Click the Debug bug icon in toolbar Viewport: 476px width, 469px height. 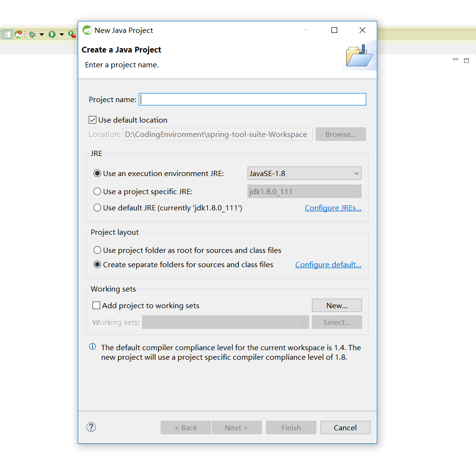[32, 34]
